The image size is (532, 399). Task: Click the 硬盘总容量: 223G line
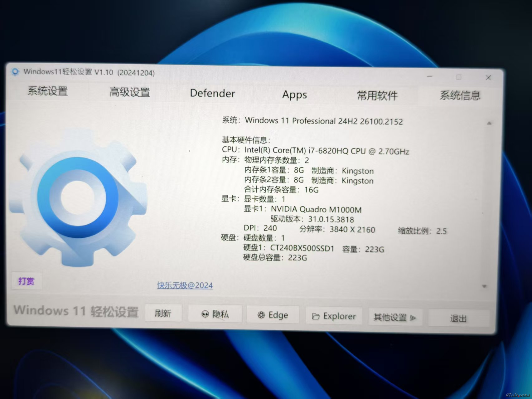pos(275,258)
